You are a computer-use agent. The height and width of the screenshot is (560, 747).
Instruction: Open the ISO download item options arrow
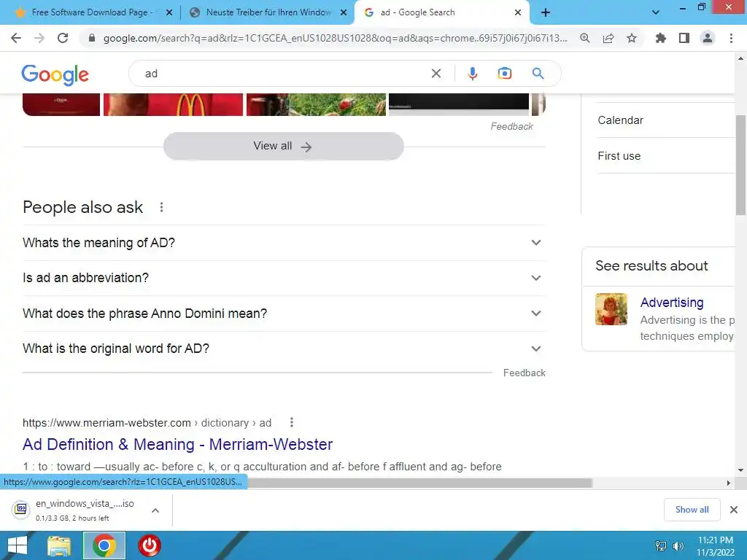point(155,510)
